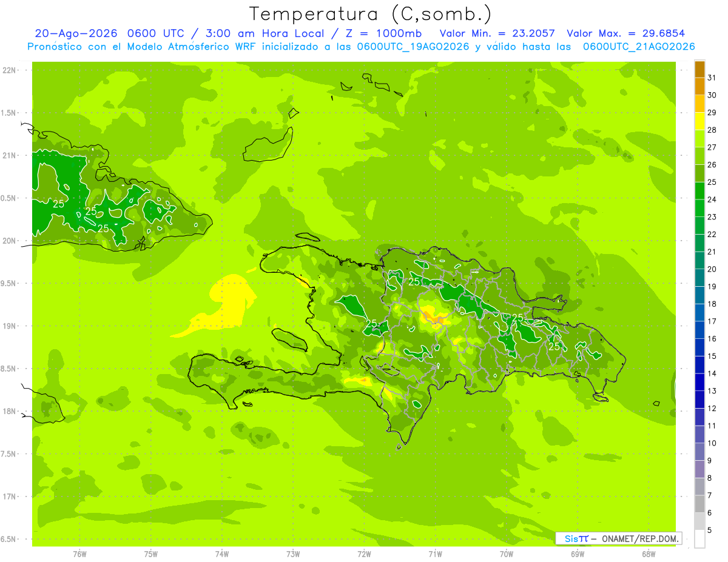The image size is (728, 562).
Task: Click the '76W' longitude axis label
Action: pyautogui.click(x=79, y=554)
